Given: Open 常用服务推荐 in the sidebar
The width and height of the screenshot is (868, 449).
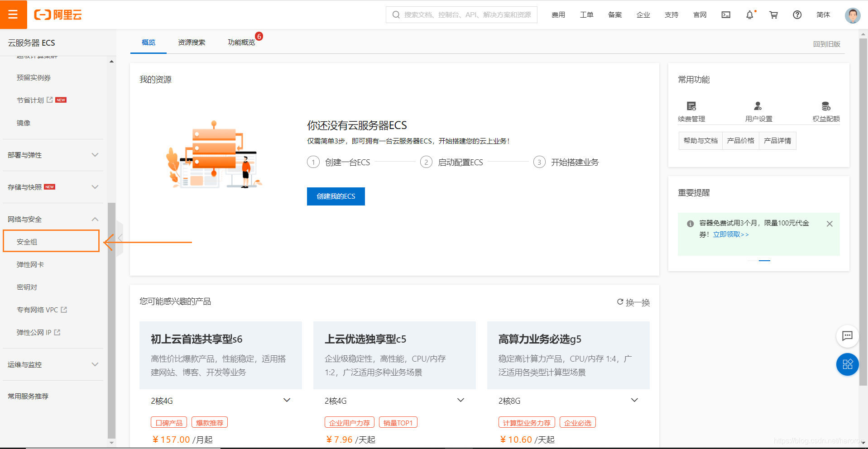Looking at the screenshot, I should (28, 396).
